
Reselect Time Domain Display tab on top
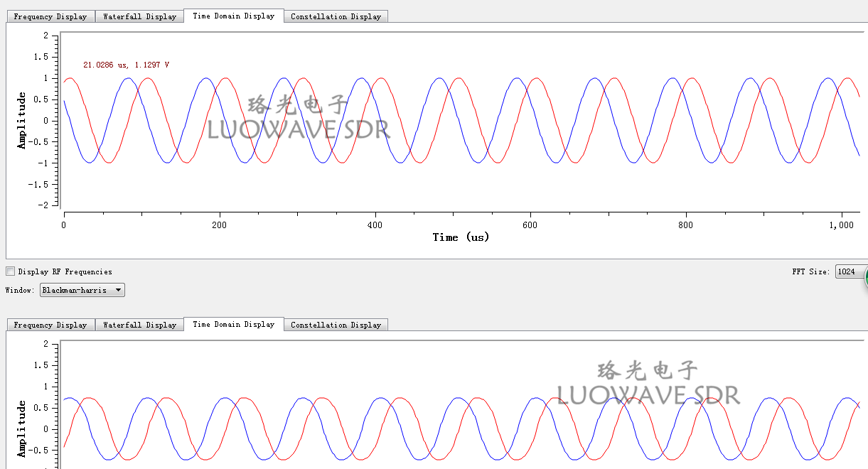coord(234,16)
